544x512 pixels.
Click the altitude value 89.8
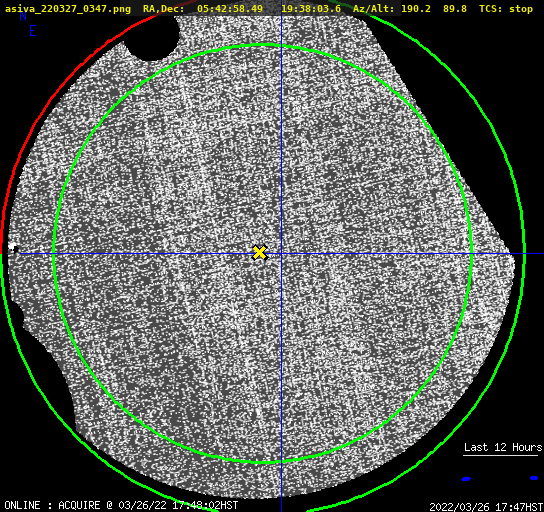pos(455,9)
